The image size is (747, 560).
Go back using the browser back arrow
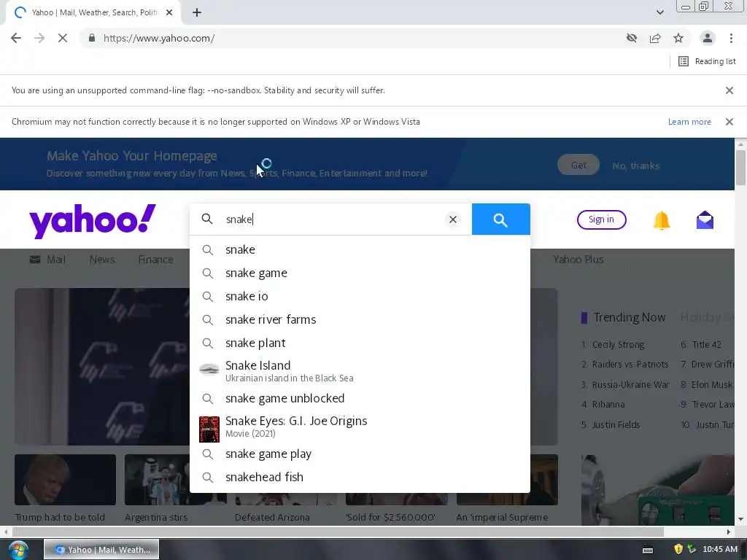16,38
